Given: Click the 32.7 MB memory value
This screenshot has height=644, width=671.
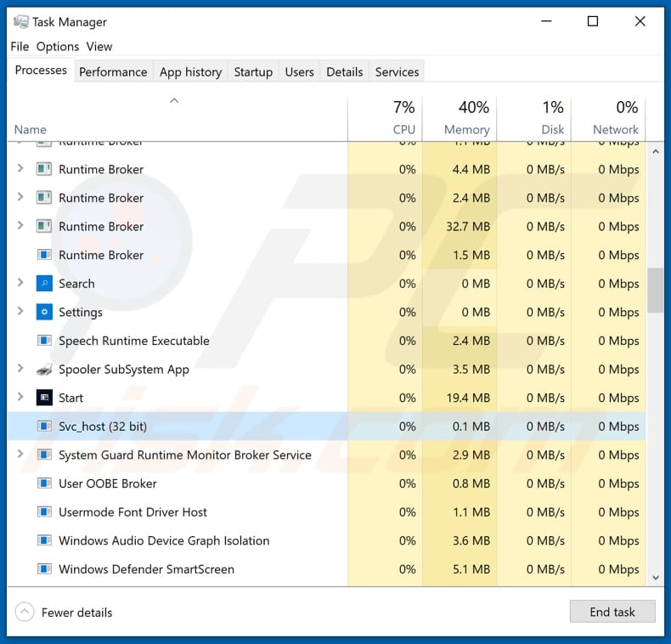Looking at the screenshot, I should pyautogui.click(x=468, y=227).
